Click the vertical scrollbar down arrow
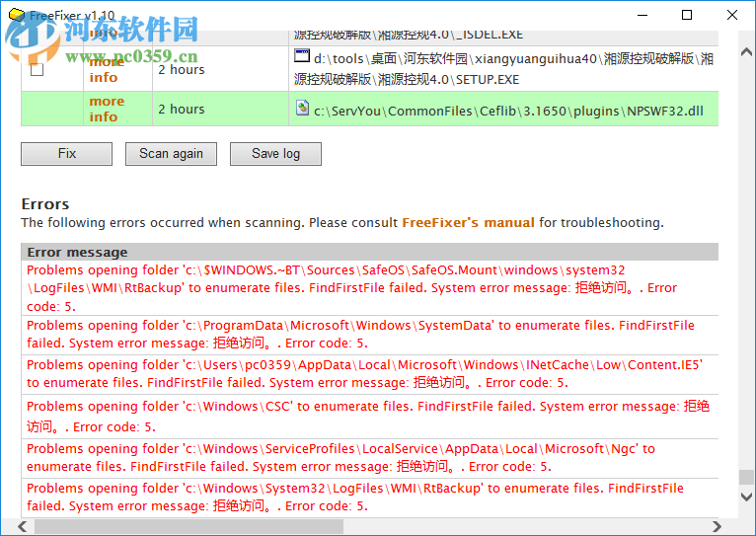 (x=746, y=497)
